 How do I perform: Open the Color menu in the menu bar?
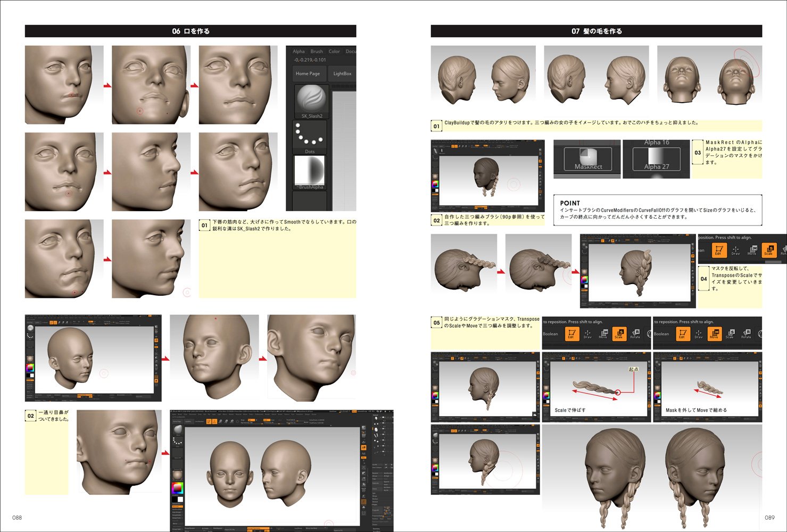(x=334, y=52)
